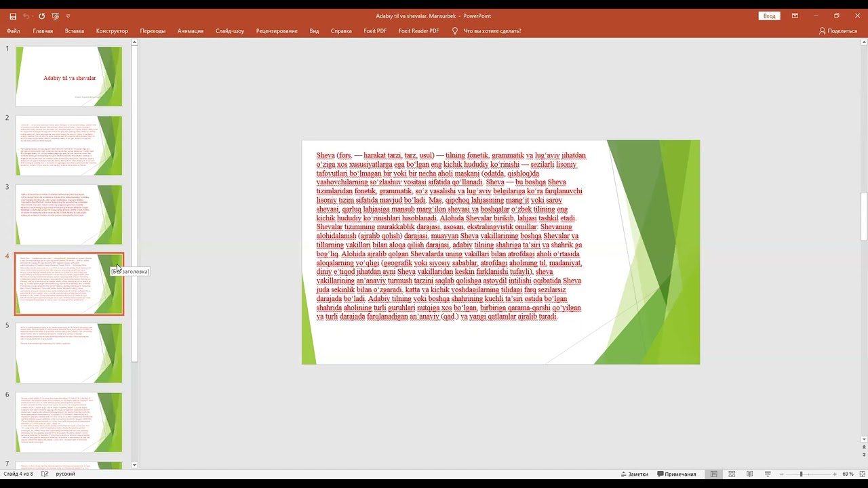The height and width of the screenshot is (488, 868).
Task: Click the Redo (repeat) button
Action: [x=42, y=16]
